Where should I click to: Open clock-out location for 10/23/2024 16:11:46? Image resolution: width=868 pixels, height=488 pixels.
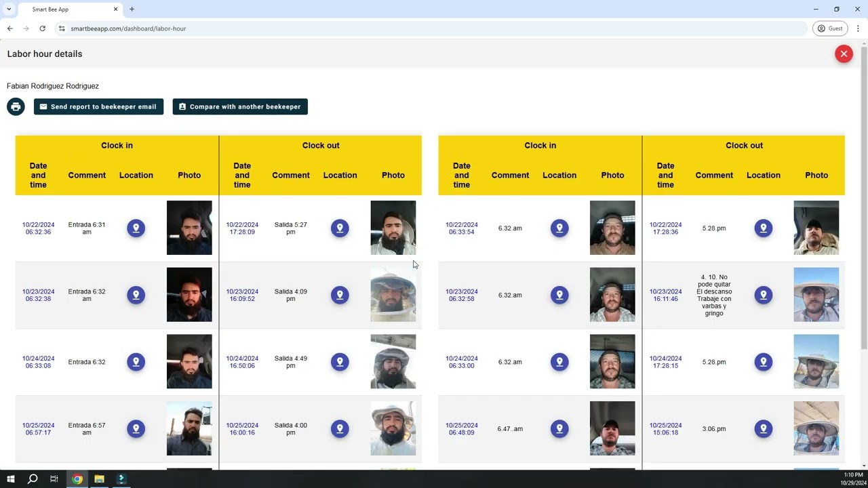(764, 295)
